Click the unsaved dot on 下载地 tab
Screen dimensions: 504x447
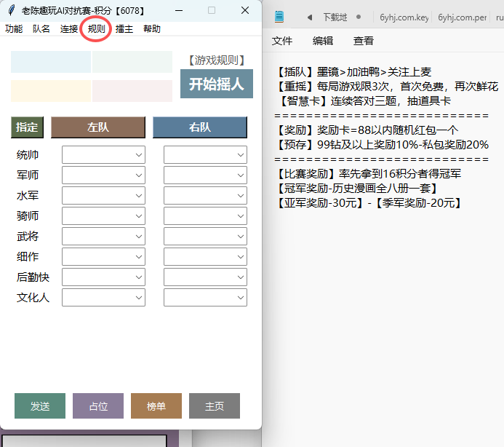tap(359, 17)
